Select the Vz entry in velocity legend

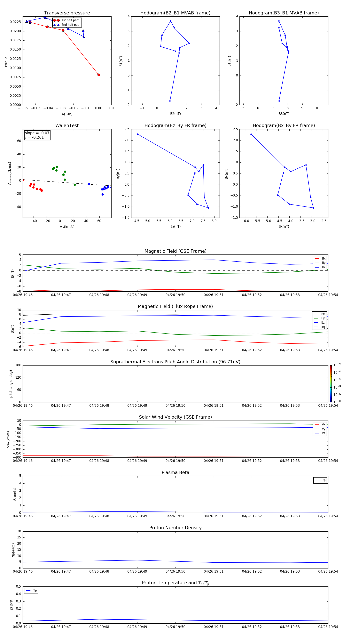[320, 433]
